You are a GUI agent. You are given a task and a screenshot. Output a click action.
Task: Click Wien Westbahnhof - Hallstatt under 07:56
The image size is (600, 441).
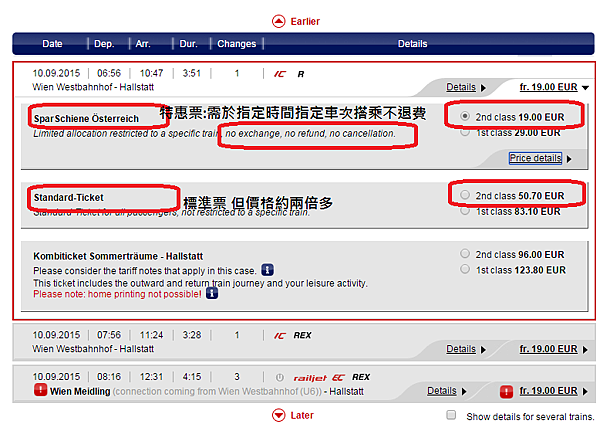point(93,349)
